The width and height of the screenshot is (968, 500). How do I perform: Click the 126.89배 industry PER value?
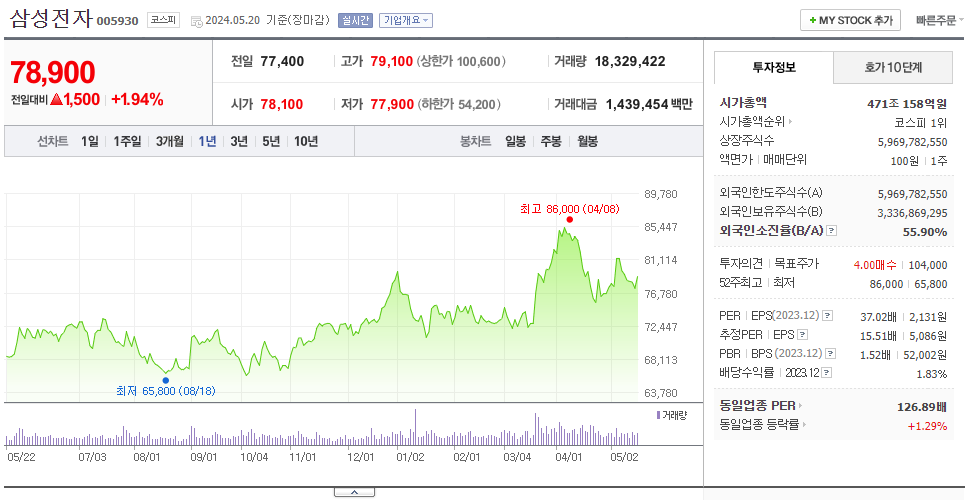[922, 406]
